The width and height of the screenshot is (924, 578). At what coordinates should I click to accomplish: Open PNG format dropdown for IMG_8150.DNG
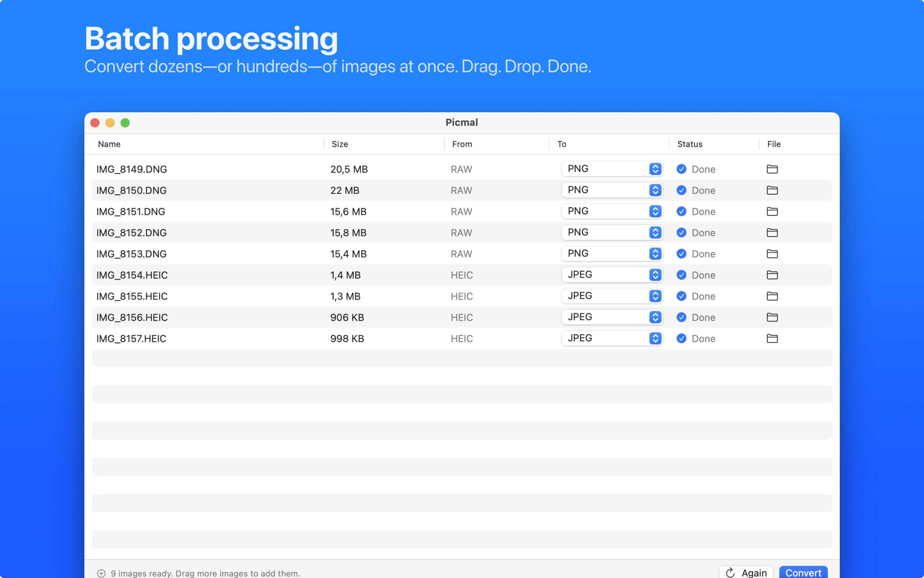pyautogui.click(x=612, y=190)
